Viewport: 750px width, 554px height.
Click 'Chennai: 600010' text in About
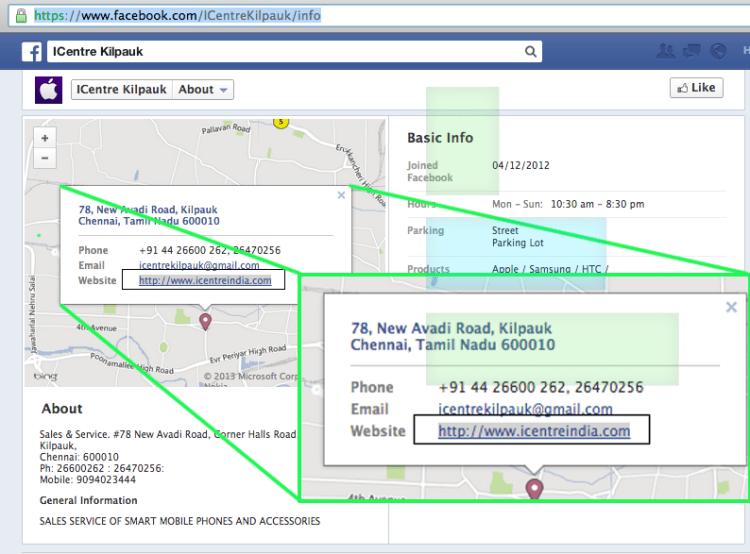[x=79, y=457]
